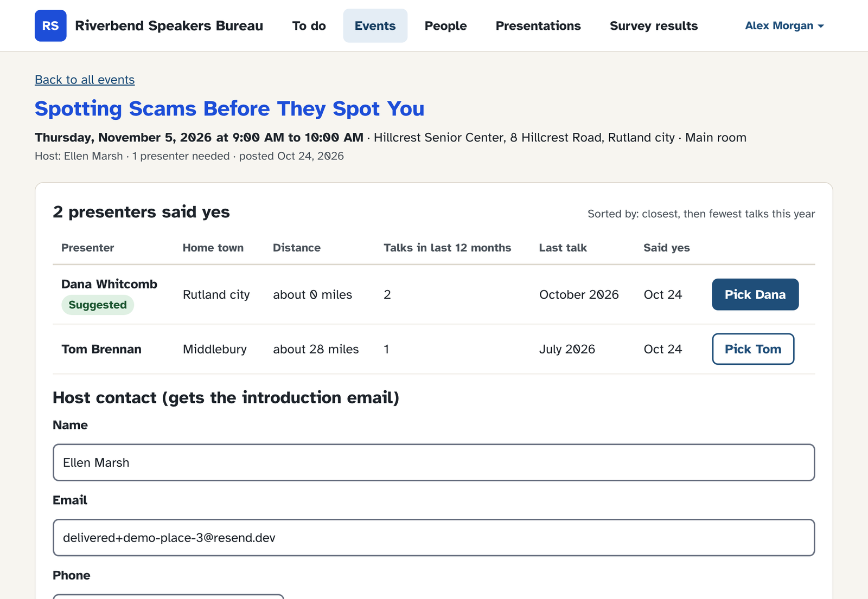Focus the host Email input field
The height and width of the screenshot is (599, 868).
[434, 538]
